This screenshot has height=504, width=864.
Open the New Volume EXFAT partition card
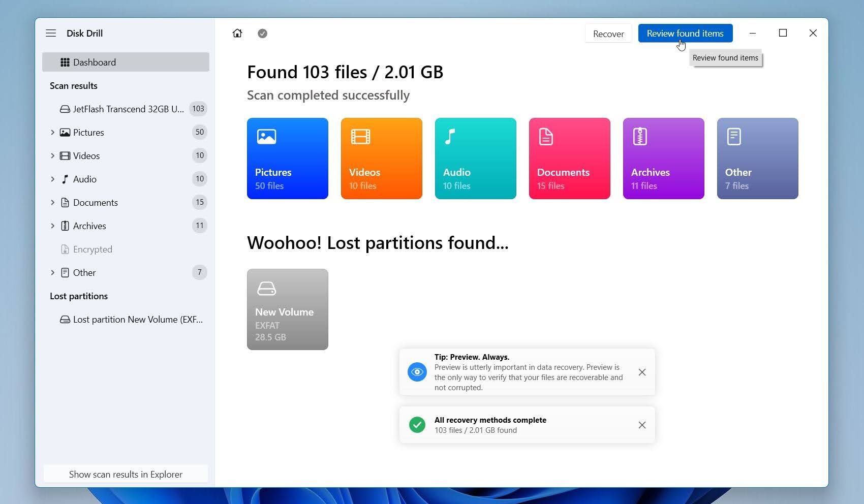tap(288, 309)
